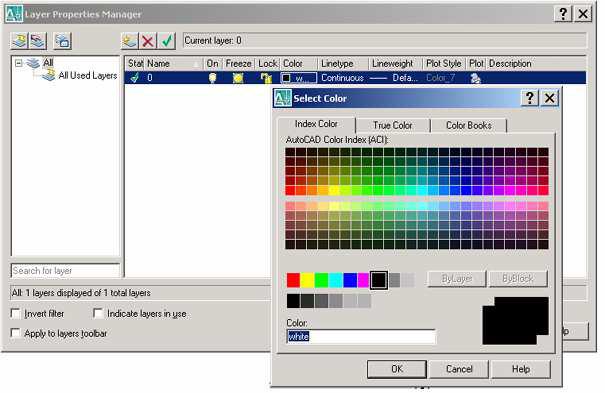This screenshot has height=393, width=605.
Task: Open Layer States Manager icon
Action: pos(63,41)
